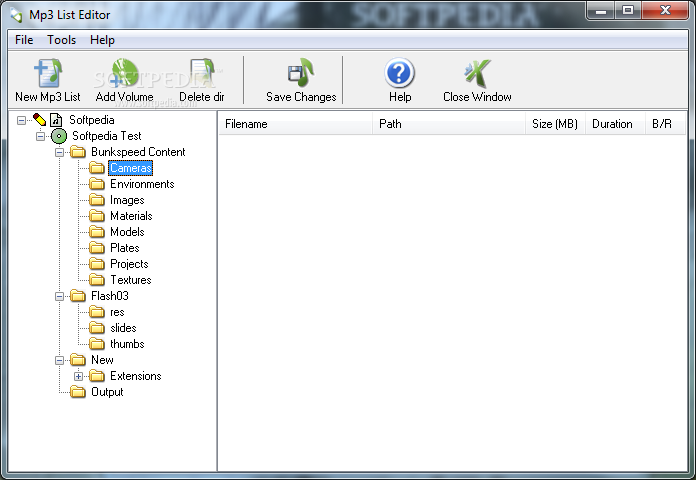Click the Mp3 List Editor title bar app icon
Screen dimensions: 696x480
coord(16,15)
